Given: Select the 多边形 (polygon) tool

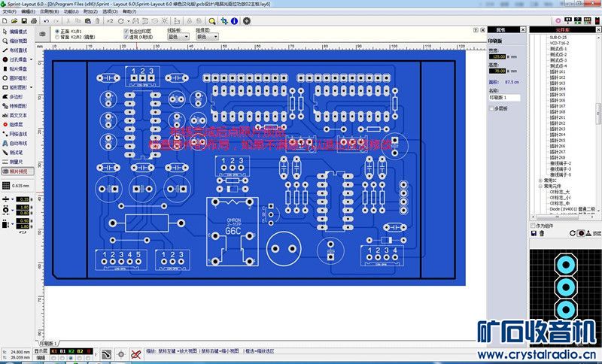Looking at the screenshot, I should coord(17,97).
